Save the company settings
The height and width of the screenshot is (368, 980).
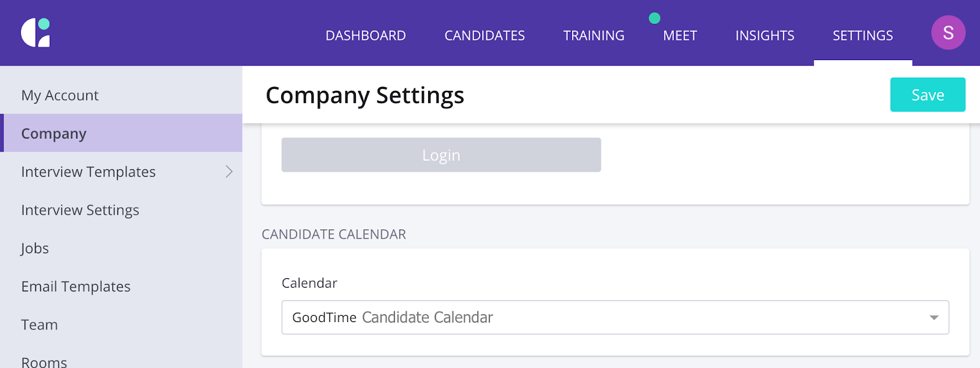point(928,94)
